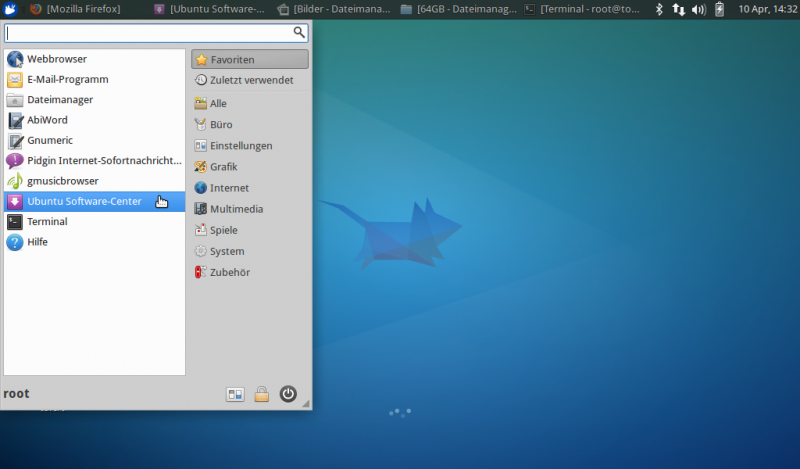
Task: Select the Multimedia category
Action: click(250, 209)
